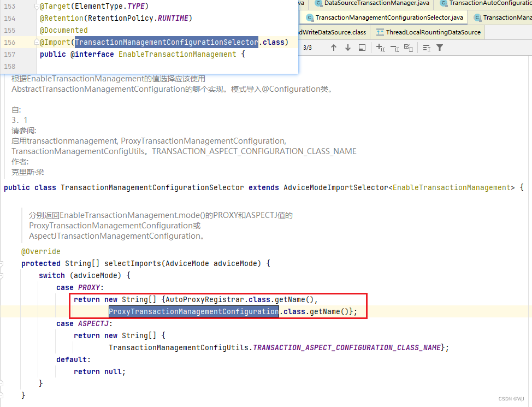Click highlighted TransactionManagementConfigurationSelector in @Import
The height and width of the screenshot is (407, 532).
(x=166, y=42)
